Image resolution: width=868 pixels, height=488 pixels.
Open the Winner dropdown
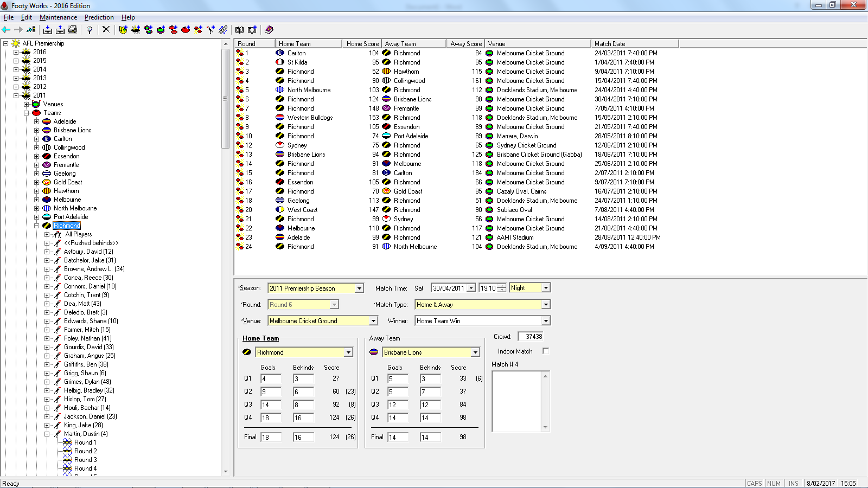[546, 321]
